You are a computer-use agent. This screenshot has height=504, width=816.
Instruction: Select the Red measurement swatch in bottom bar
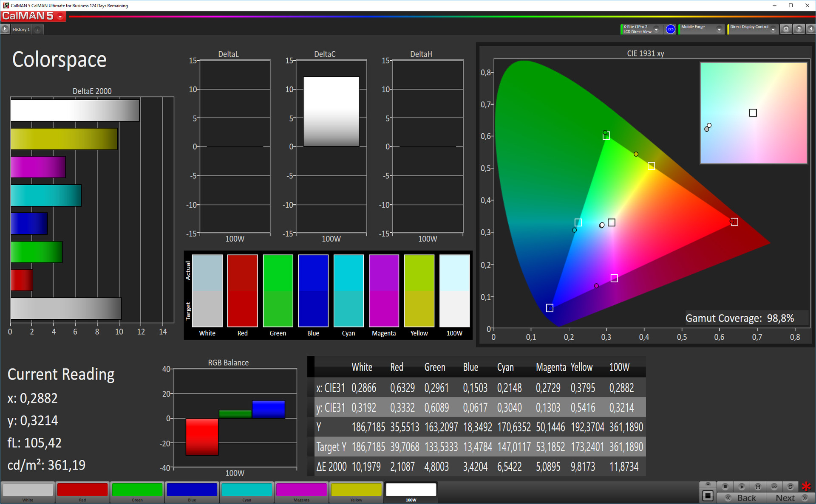pos(82,492)
